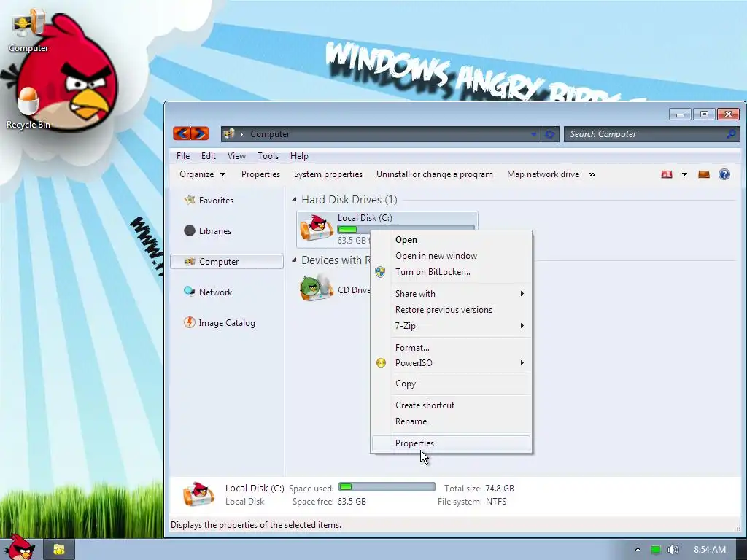The height and width of the screenshot is (560, 747).
Task: Open the Recycle Bin desktop icon
Action: (x=28, y=108)
